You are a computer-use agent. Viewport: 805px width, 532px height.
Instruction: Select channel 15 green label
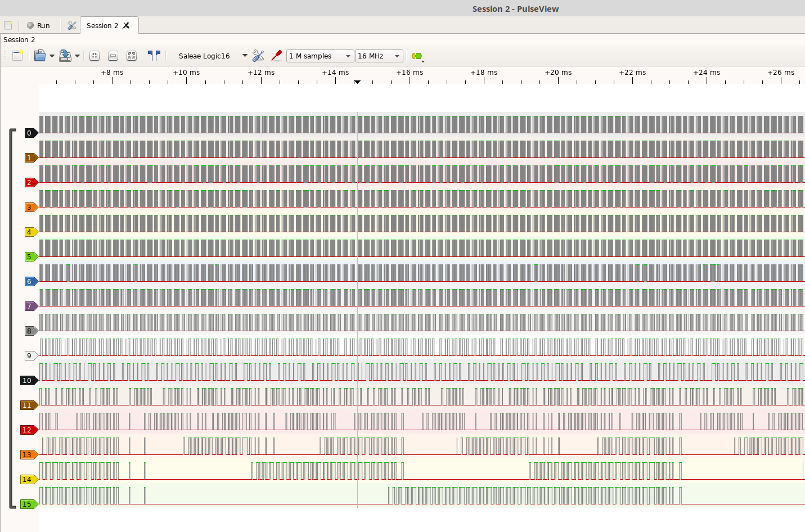pyautogui.click(x=29, y=504)
